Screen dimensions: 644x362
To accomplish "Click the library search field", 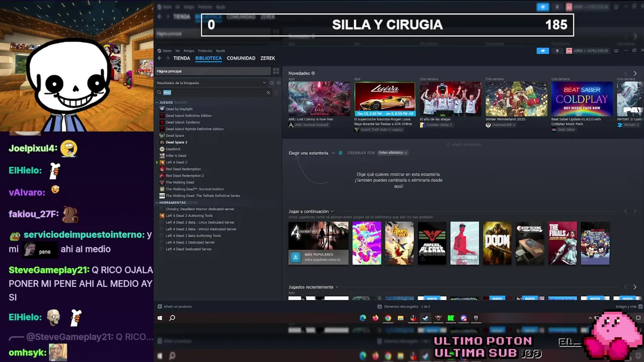I will pos(213,93).
